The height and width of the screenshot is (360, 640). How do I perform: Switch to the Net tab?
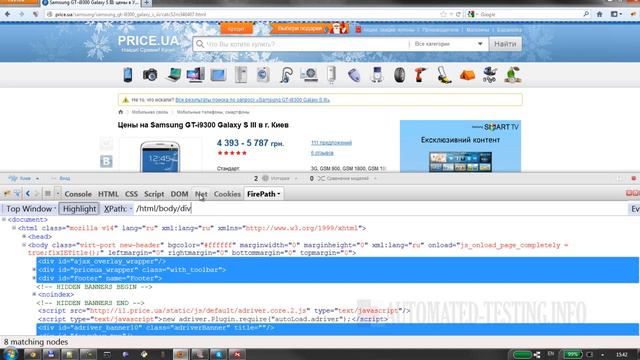tap(201, 194)
